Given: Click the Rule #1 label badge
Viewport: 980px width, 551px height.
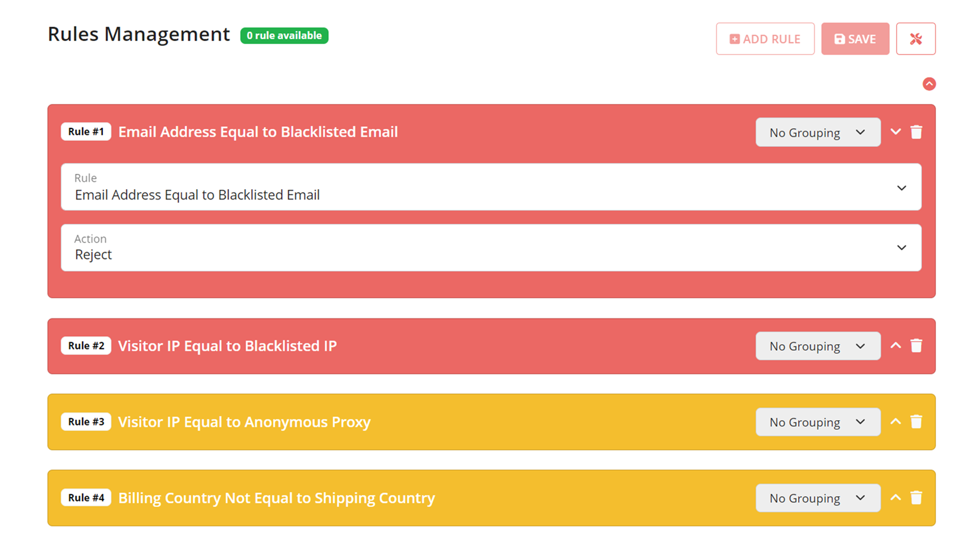Looking at the screenshot, I should pyautogui.click(x=86, y=131).
